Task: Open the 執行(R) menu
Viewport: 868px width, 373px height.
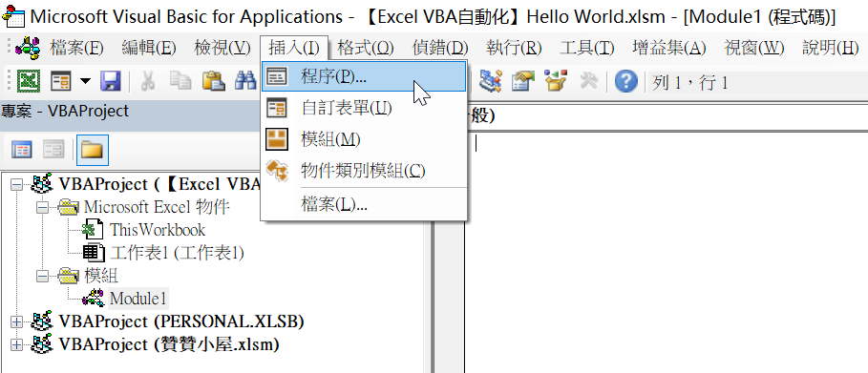Action: (514, 48)
